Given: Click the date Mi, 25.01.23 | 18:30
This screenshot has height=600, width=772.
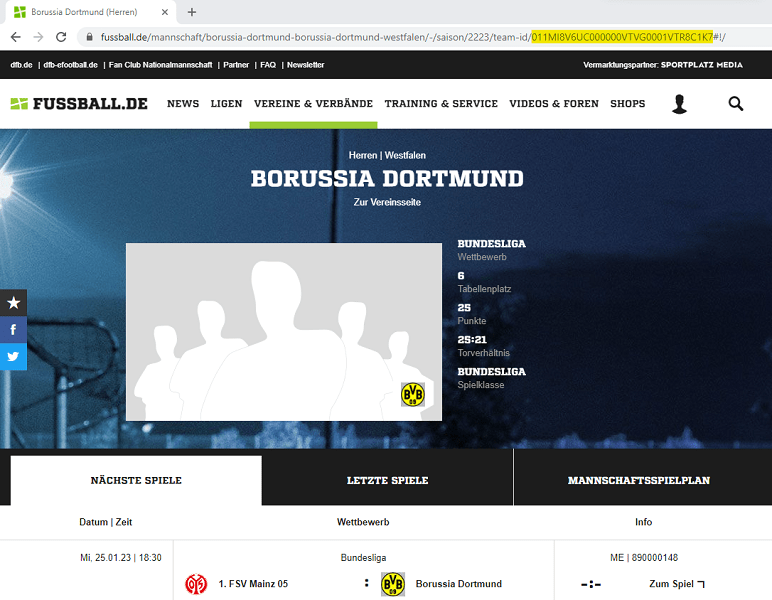Looking at the screenshot, I should pos(121,558).
